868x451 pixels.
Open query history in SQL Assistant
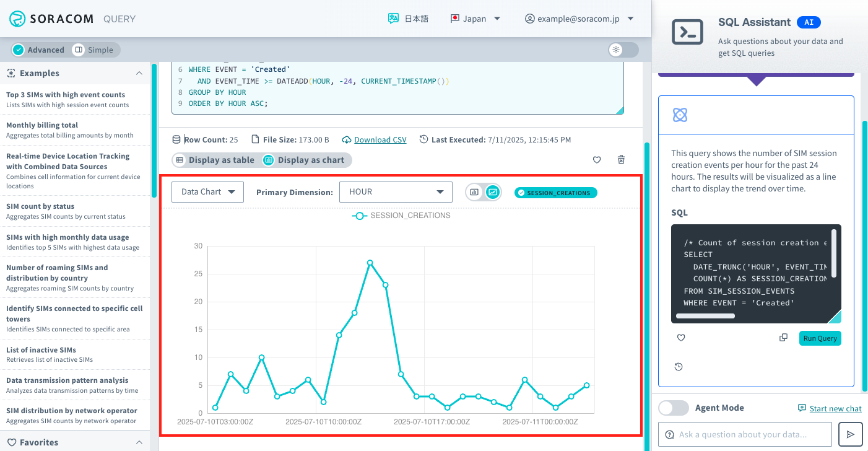(679, 366)
